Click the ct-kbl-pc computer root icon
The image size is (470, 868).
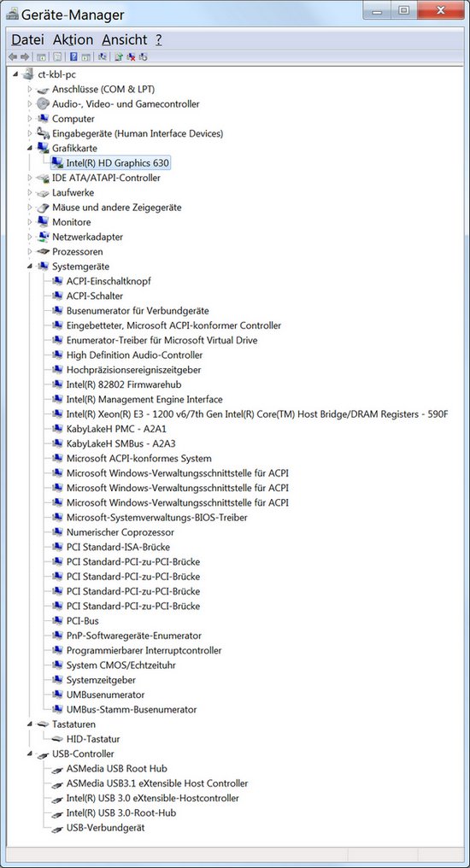[29, 74]
